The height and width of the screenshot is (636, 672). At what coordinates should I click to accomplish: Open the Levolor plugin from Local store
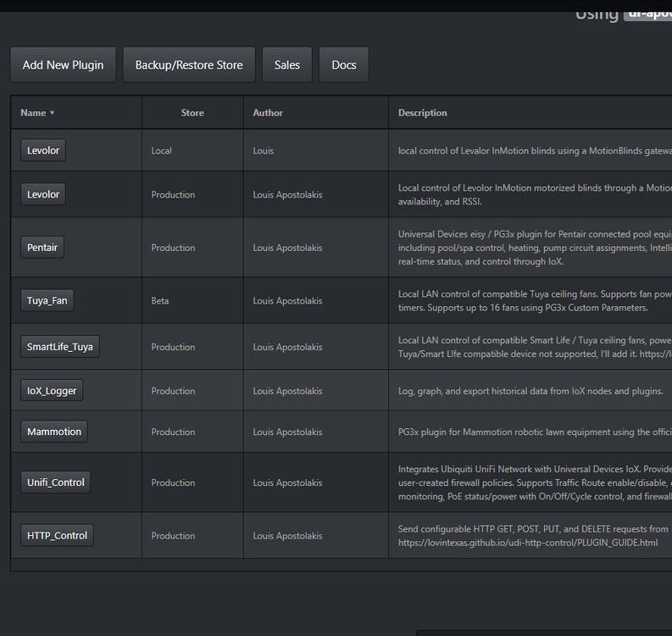(43, 150)
